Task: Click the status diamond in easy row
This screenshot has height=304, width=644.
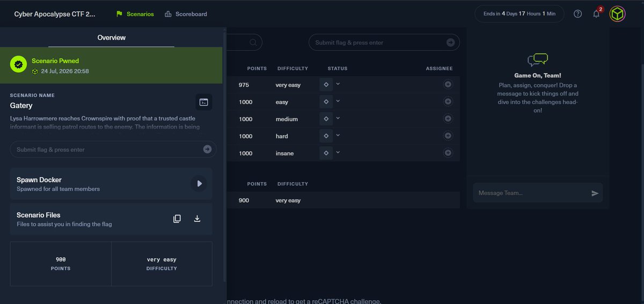Action: pos(326,102)
